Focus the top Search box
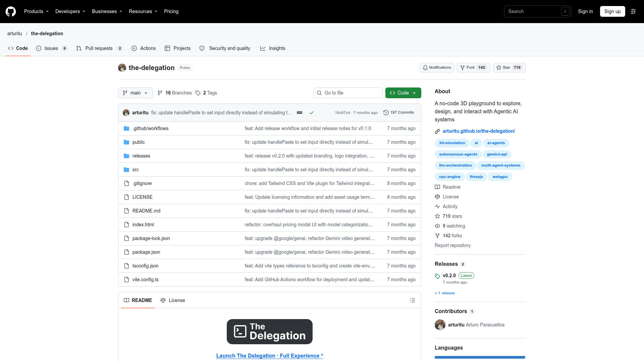The width and height of the screenshot is (644, 362). point(537,11)
